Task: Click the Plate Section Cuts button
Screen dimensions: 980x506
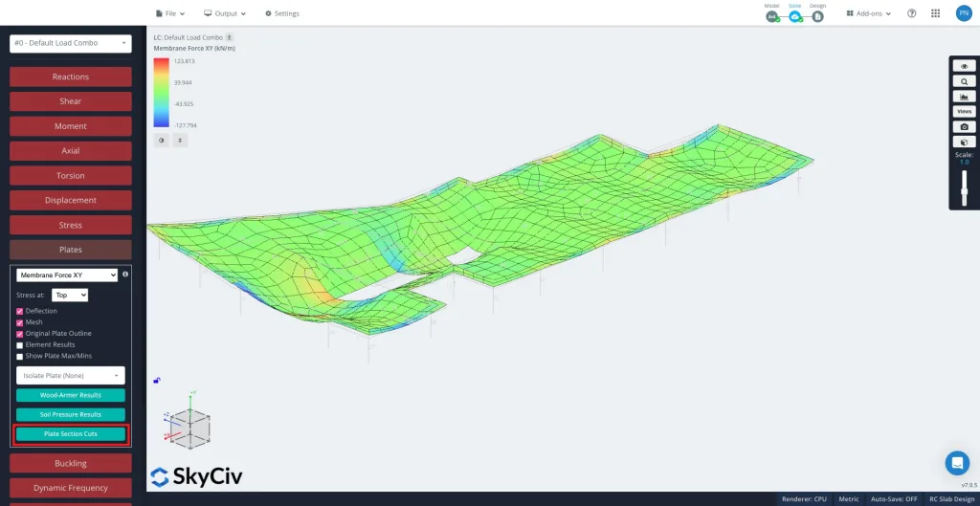Action: tap(71, 434)
